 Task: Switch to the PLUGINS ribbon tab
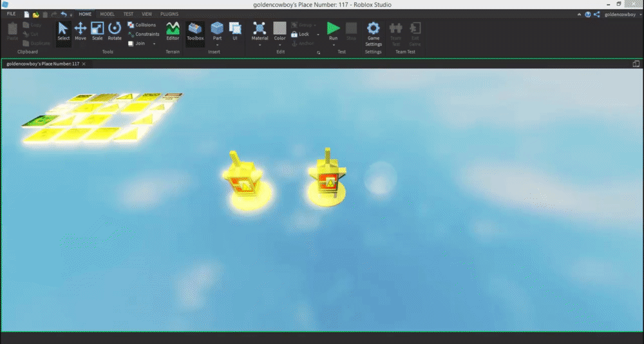tap(169, 14)
